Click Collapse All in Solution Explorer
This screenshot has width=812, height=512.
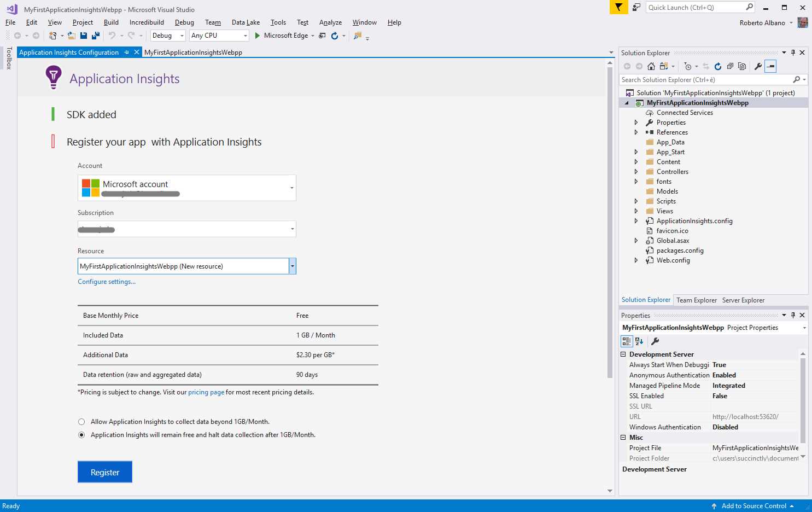[731, 66]
